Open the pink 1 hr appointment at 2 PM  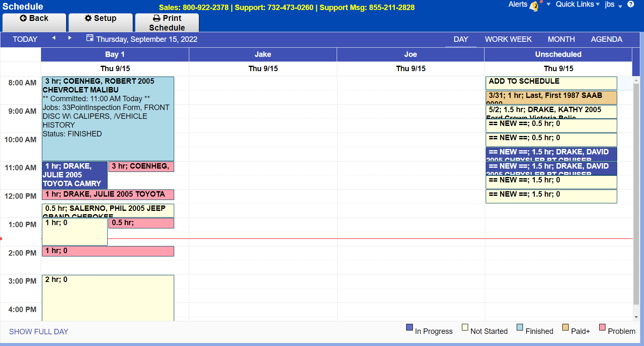pyautogui.click(x=108, y=251)
